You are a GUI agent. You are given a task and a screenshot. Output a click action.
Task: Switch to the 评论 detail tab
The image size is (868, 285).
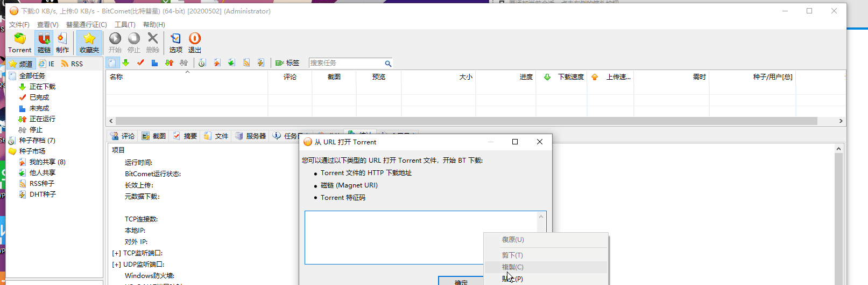[122, 136]
